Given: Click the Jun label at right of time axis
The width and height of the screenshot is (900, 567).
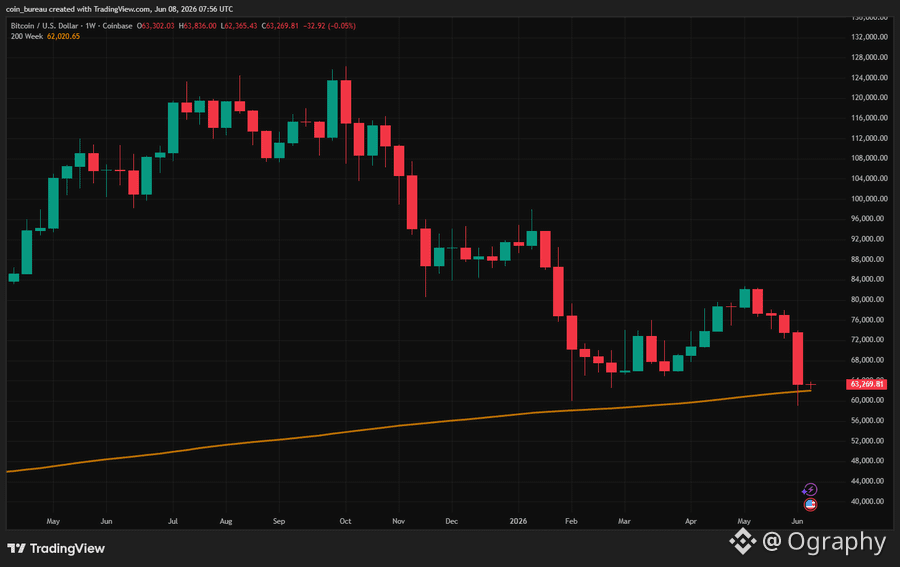Looking at the screenshot, I should [797, 521].
